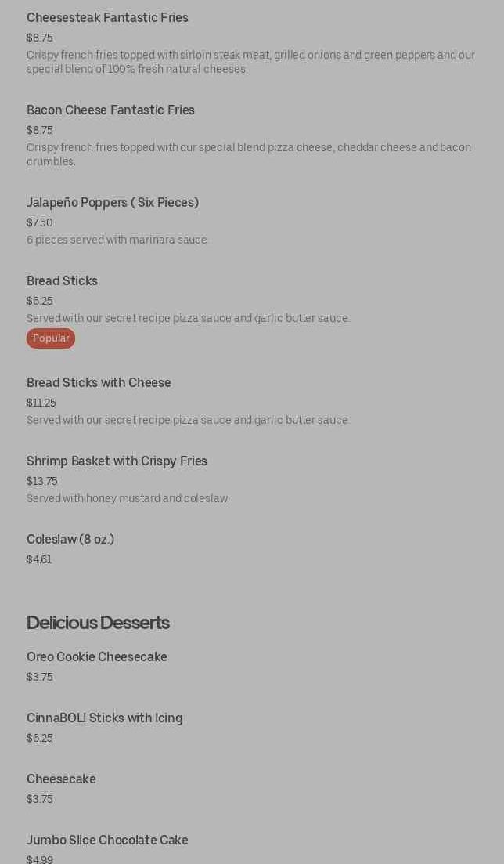Open Jalapeño Poppers (Six Pieces) item
The height and width of the screenshot is (864, 504).
tap(113, 203)
